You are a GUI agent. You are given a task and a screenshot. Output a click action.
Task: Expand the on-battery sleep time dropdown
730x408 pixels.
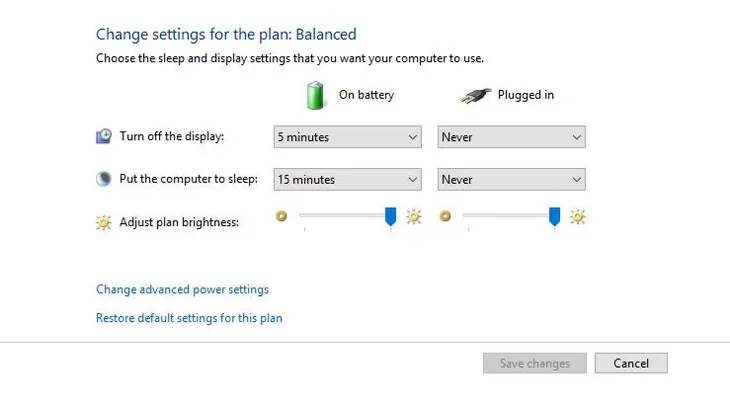[347, 180]
